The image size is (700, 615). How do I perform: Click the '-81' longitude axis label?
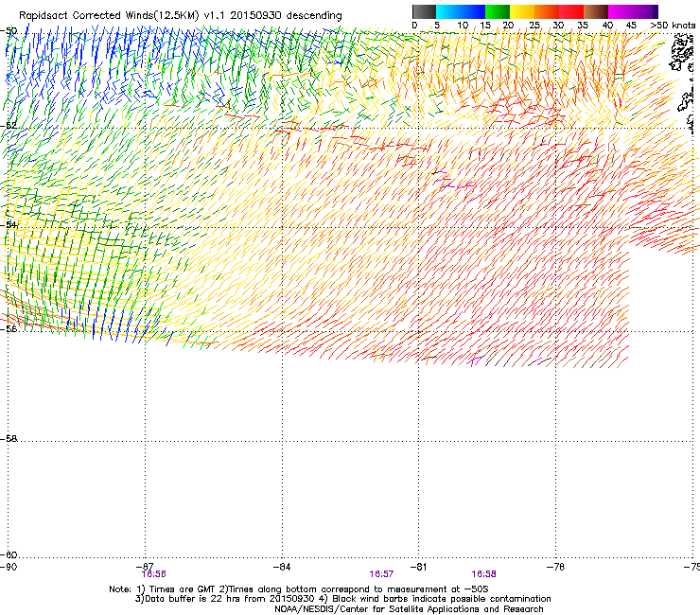[x=418, y=567]
